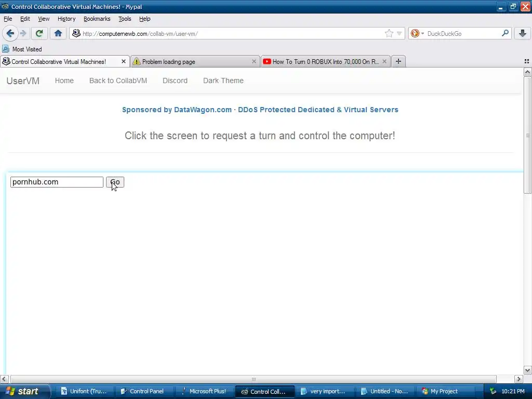The width and height of the screenshot is (532, 399).
Task: Open the DuckDuckGo search engine selector
Action: click(x=417, y=33)
